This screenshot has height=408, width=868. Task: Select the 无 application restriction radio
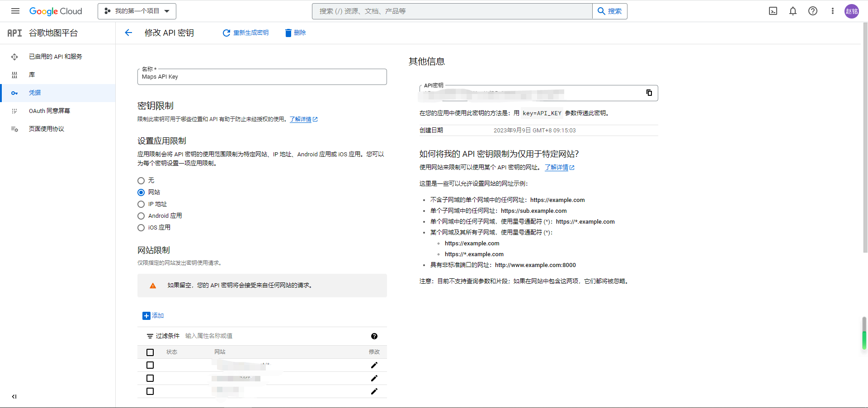(x=141, y=180)
